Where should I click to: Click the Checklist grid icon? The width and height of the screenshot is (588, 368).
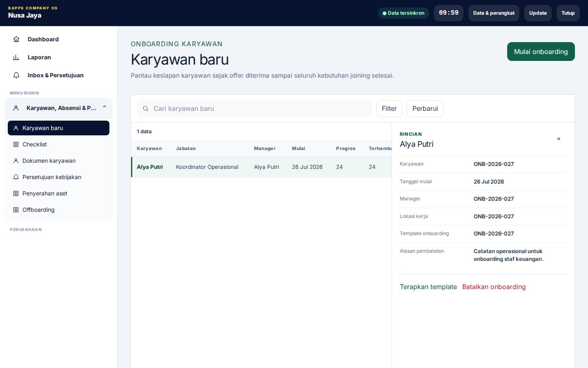[16, 144]
